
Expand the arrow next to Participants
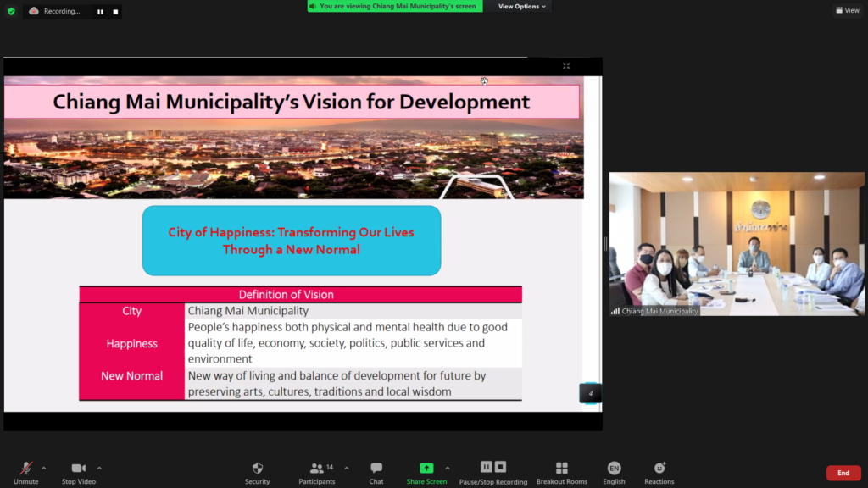pyautogui.click(x=347, y=468)
